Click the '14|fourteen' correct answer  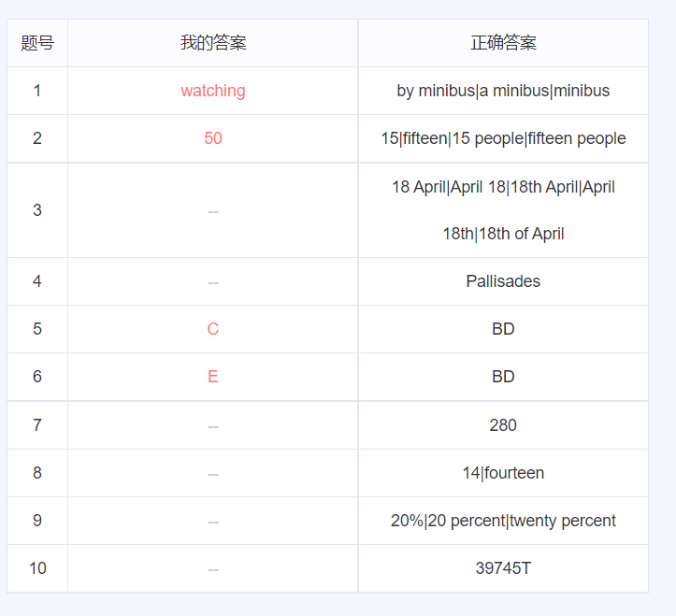coord(503,473)
